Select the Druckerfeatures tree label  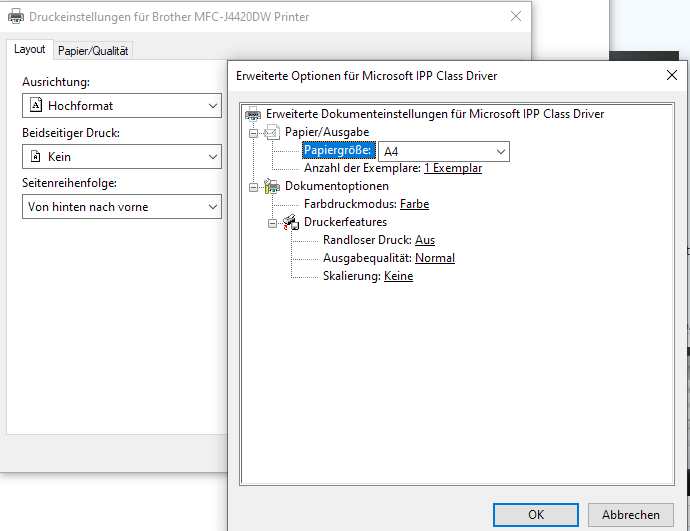(x=345, y=222)
